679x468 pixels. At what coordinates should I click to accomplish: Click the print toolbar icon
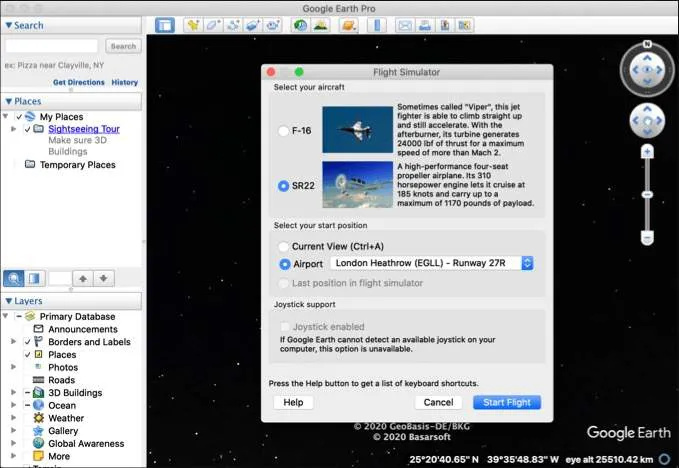(x=424, y=25)
